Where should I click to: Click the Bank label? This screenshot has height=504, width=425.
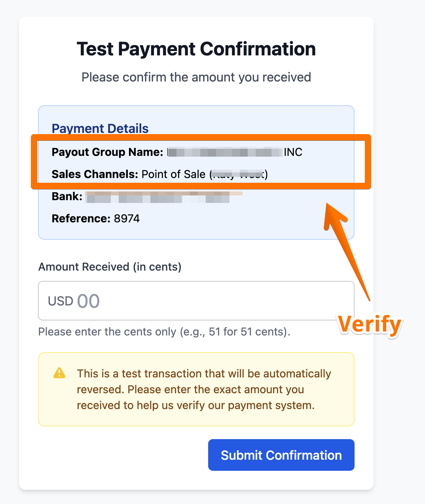pyautogui.click(x=67, y=196)
